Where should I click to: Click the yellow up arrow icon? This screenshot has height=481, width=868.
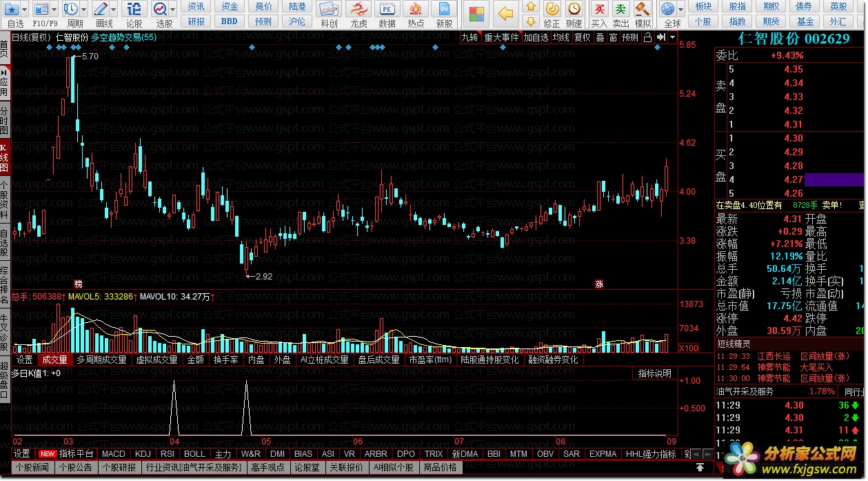[530, 6]
